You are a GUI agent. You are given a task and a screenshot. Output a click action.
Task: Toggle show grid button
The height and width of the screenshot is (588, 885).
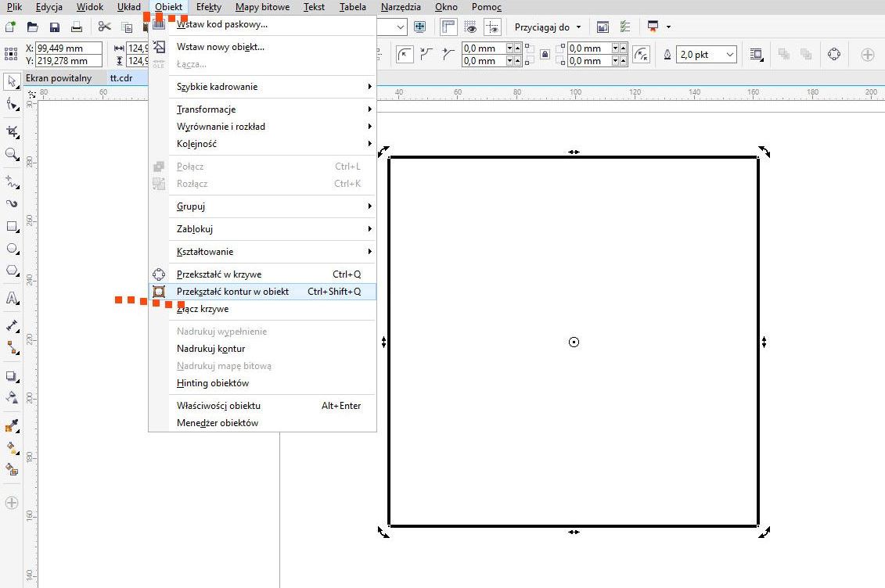click(x=471, y=27)
